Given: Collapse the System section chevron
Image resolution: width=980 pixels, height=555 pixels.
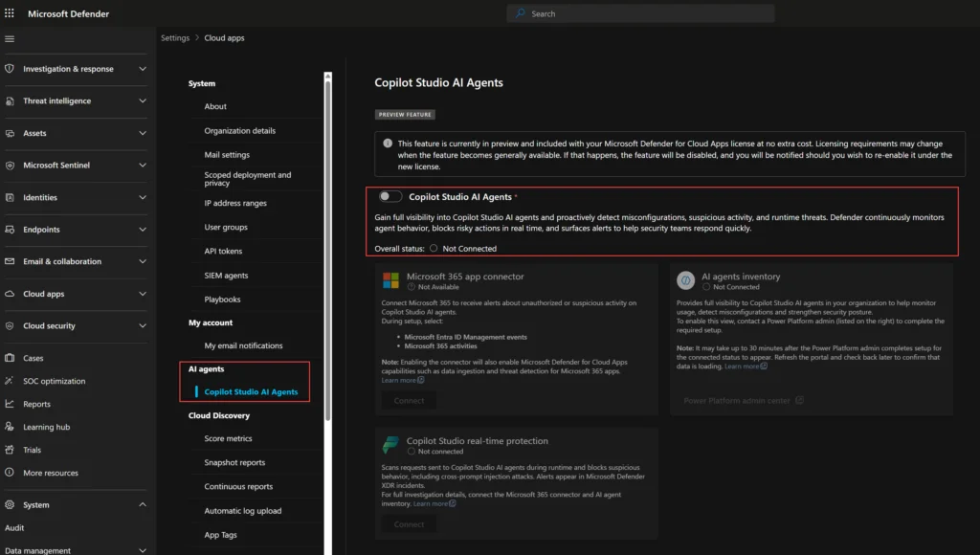Looking at the screenshot, I should tap(143, 504).
